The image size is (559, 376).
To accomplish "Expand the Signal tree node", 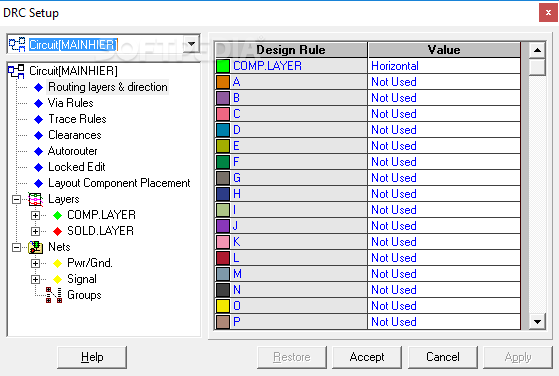I will [x=35, y=279].
